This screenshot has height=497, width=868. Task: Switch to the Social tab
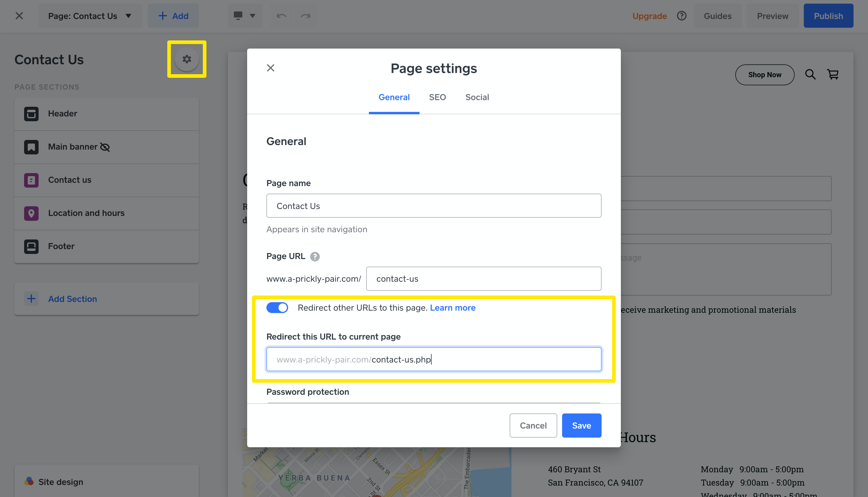coord(477,97)
